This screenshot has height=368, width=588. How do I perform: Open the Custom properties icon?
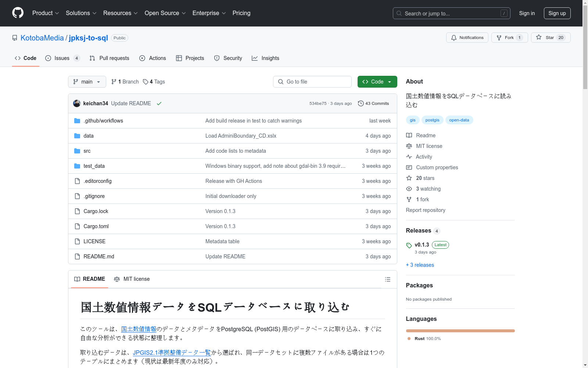click(x=409, y=167)
